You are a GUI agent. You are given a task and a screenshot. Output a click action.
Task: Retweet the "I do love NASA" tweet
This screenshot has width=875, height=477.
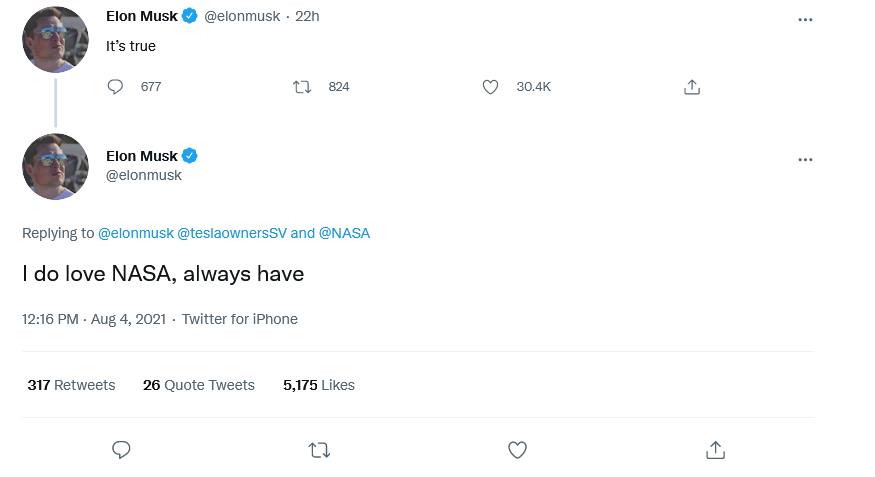click(x=319, y=450)
